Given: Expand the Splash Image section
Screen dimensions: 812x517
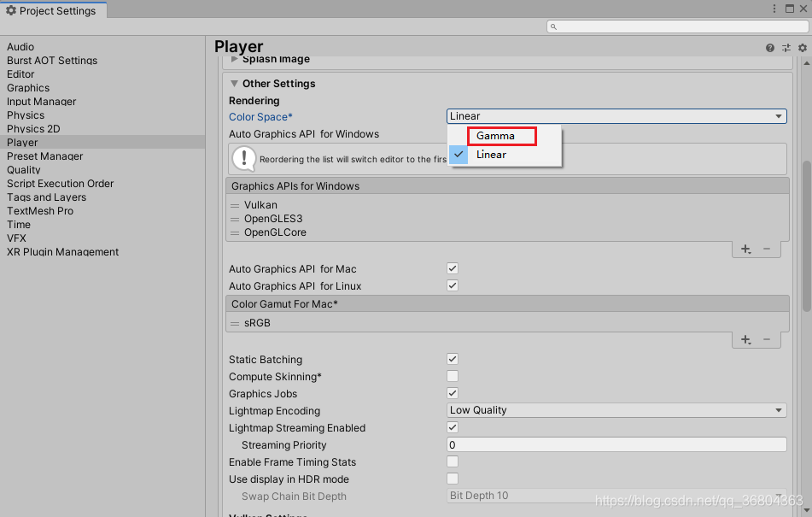Looking at the screenshot, I should [x=234, y=58].
